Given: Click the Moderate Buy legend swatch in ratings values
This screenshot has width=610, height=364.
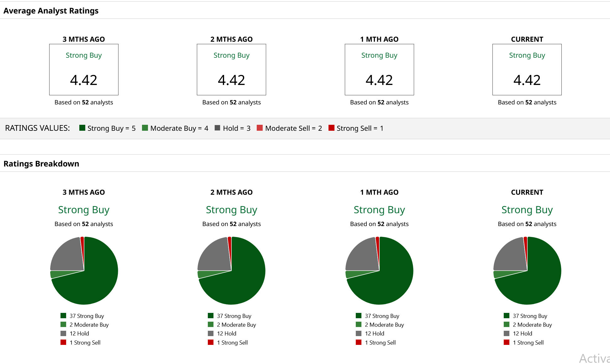Looking at the screenshot, I should pyautogui.click(x=145, y=128).
